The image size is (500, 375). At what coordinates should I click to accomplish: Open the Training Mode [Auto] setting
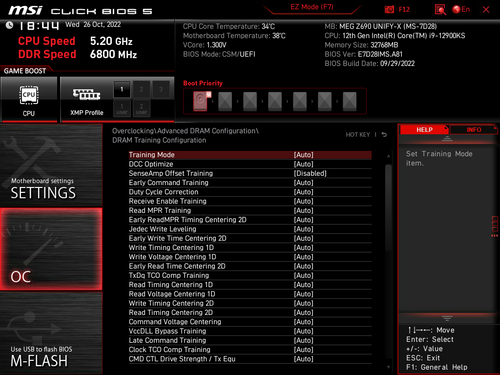coord(250,155)
